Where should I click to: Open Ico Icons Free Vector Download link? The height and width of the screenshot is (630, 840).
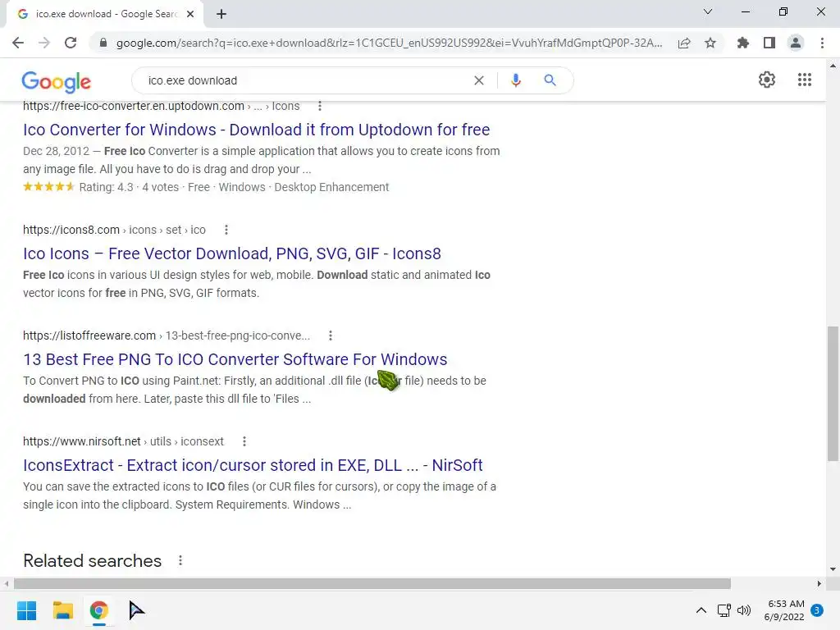[x=232, y=253]
